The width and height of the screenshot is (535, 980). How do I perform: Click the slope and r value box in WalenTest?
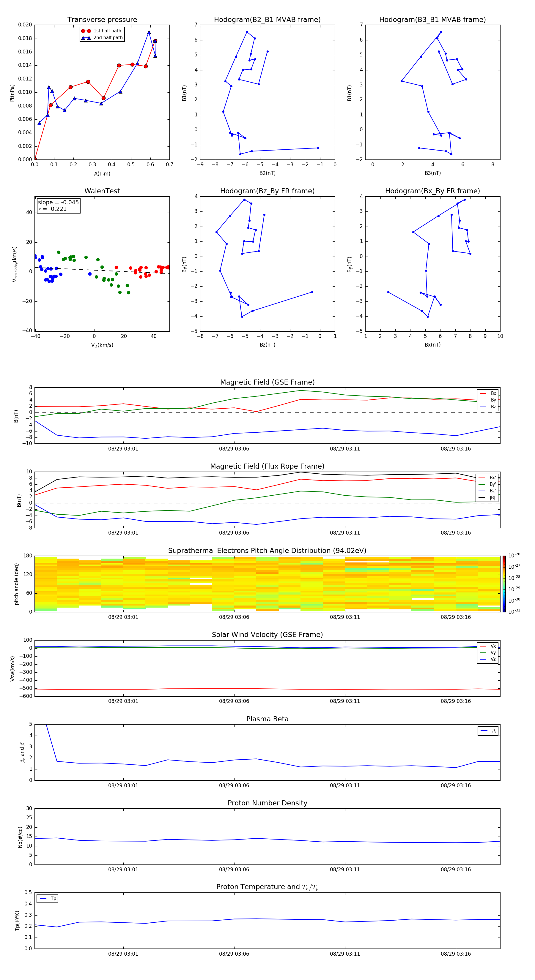pos(58,206)
